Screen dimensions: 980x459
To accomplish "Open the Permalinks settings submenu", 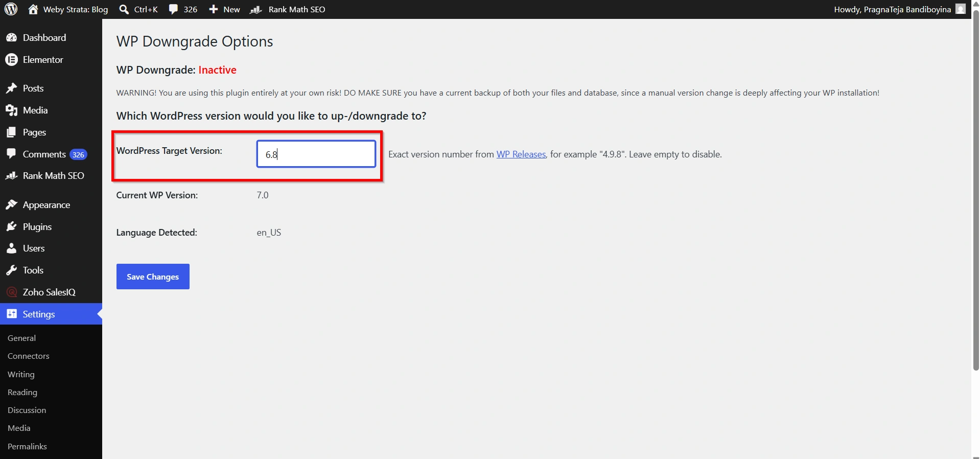I will [27, 447].
